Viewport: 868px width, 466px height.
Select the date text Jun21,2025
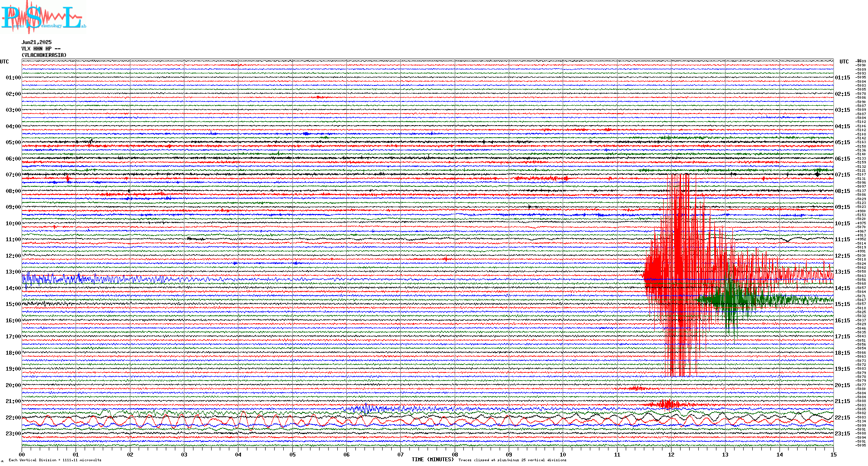point(37,42)
